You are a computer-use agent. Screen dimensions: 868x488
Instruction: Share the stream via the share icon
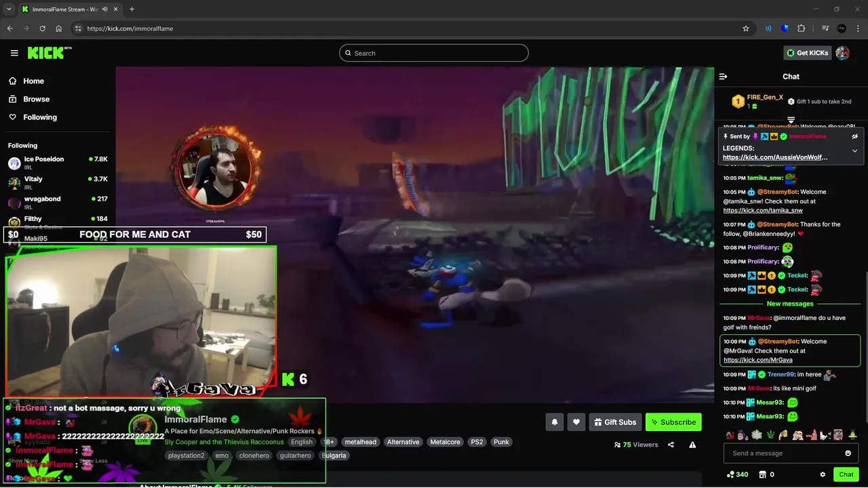coord(671,445)
